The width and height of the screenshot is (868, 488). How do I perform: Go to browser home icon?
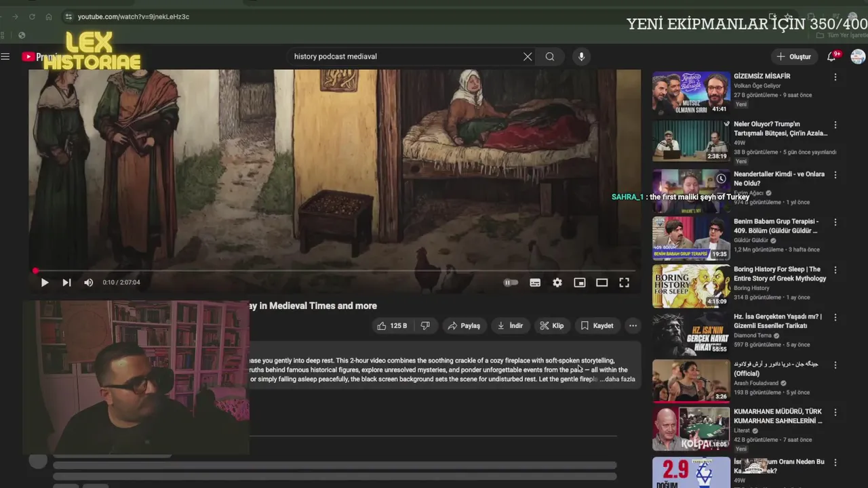click(49, 16)
